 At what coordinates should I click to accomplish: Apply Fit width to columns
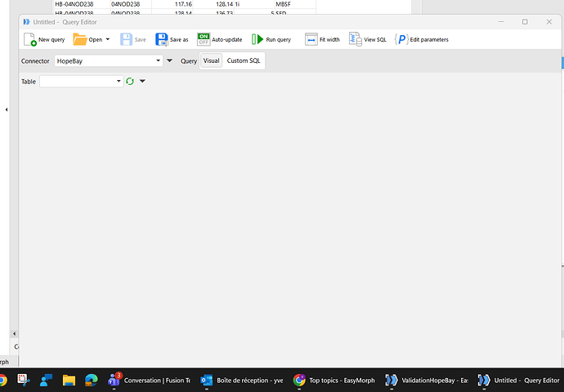click(x=322, y=39)
